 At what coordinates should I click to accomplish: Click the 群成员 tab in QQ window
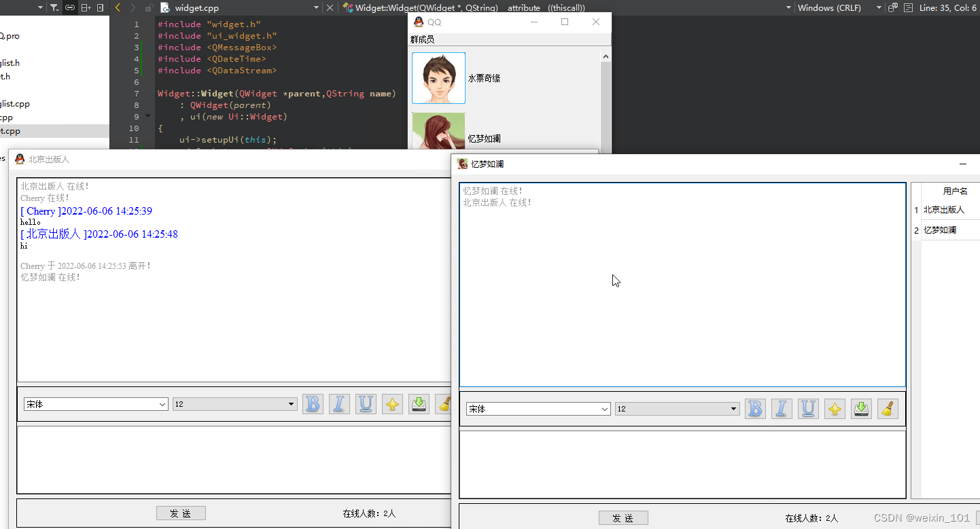click(422, 39)
